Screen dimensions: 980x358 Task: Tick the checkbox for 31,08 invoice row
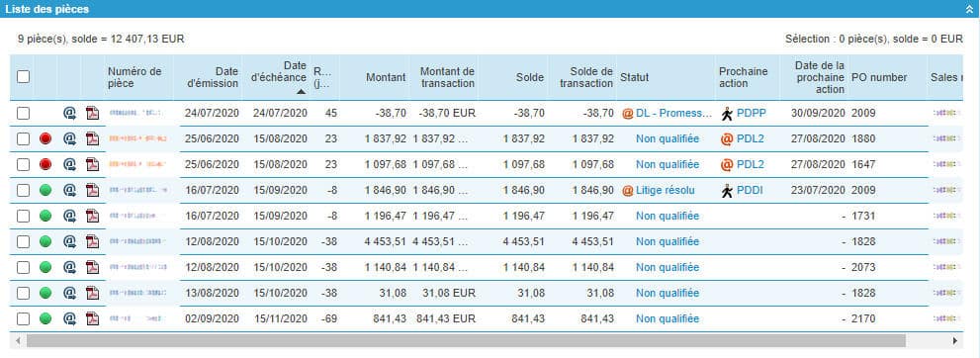coord(23,293)
